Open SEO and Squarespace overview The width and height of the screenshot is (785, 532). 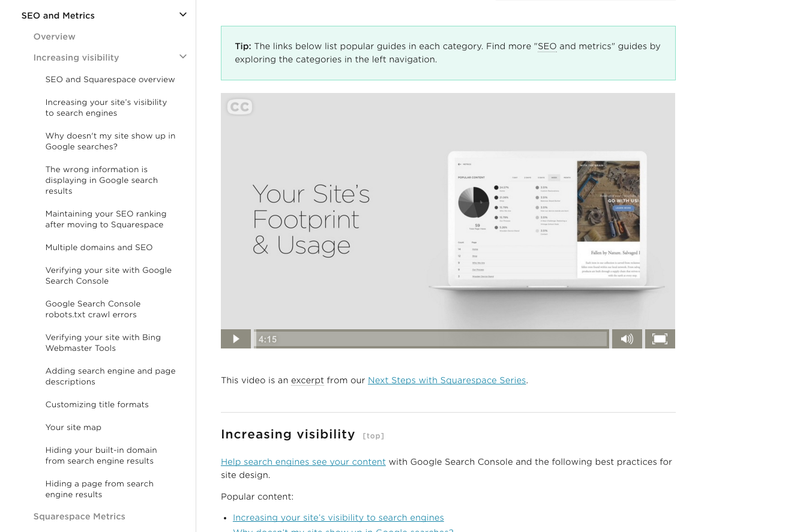click(110, 79)
